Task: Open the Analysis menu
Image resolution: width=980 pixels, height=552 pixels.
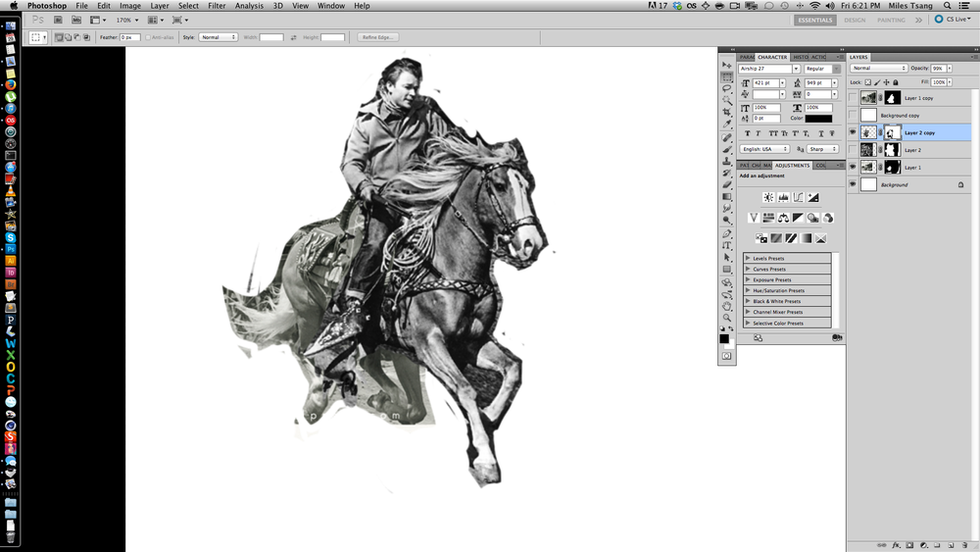Action: 249,6
